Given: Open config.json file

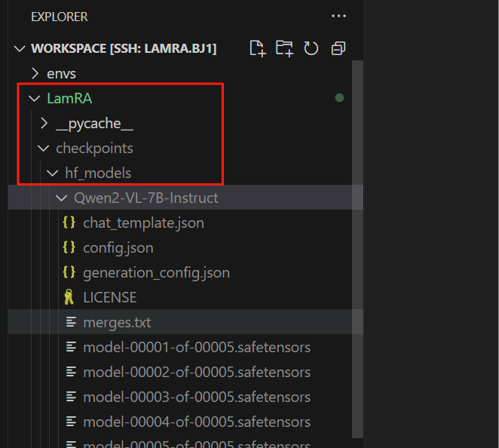Looking at the screenshot, I should tap(118, 247).
